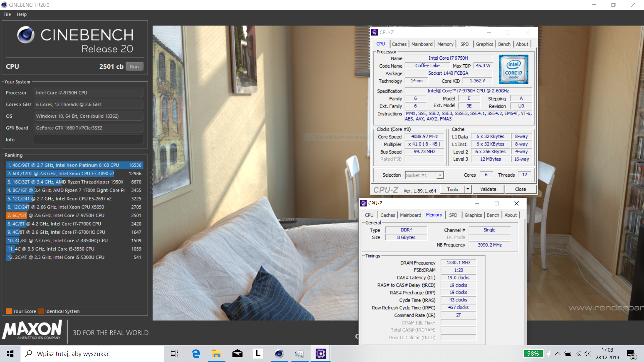This screenshot has width=644, height=362.
Task: Click the Identical System legend swatch
Action: (41, 311)
